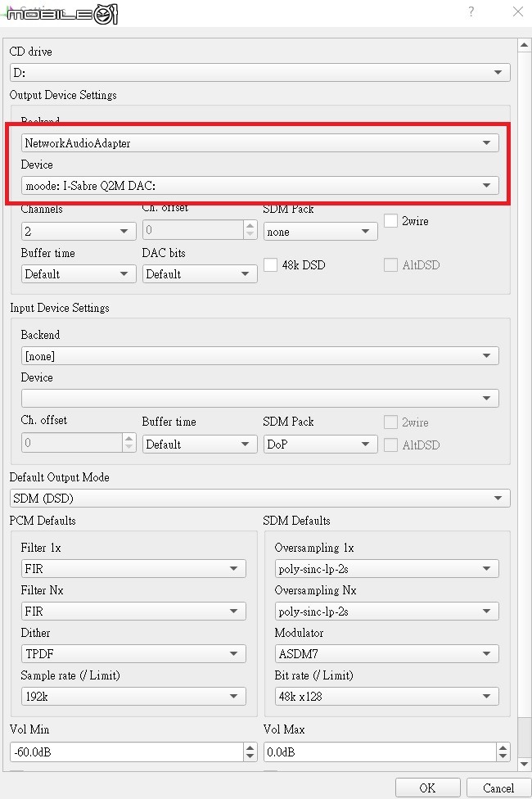
Task: Open the Filter 1x dropdown
Action: click(x=133, y=568)
